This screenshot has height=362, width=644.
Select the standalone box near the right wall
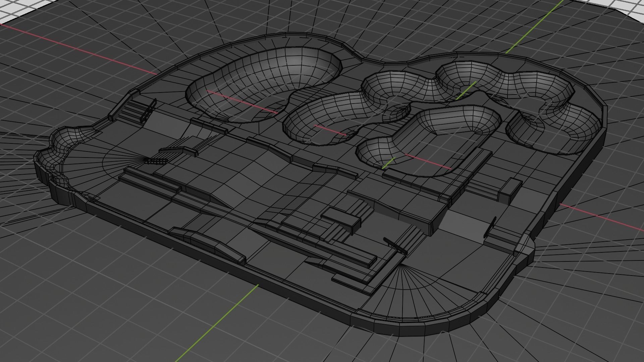coord(510,190)
